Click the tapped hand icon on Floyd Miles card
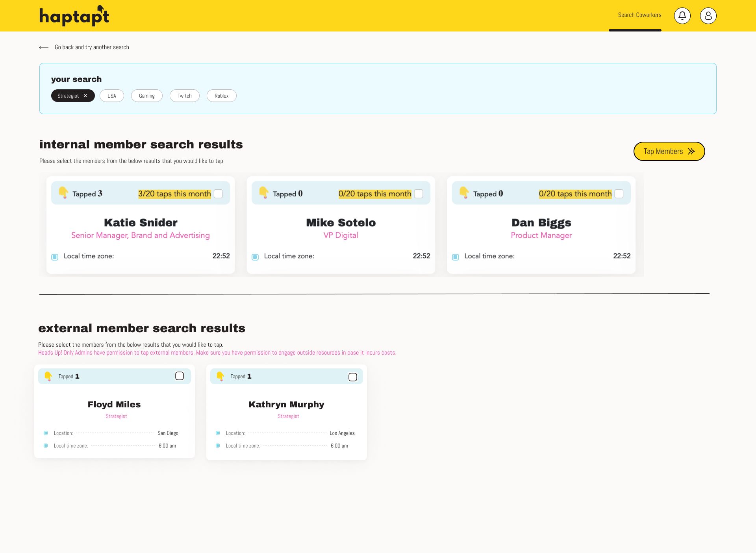The width and height of the screenshot is (756, 553). (x=48, y=376)
